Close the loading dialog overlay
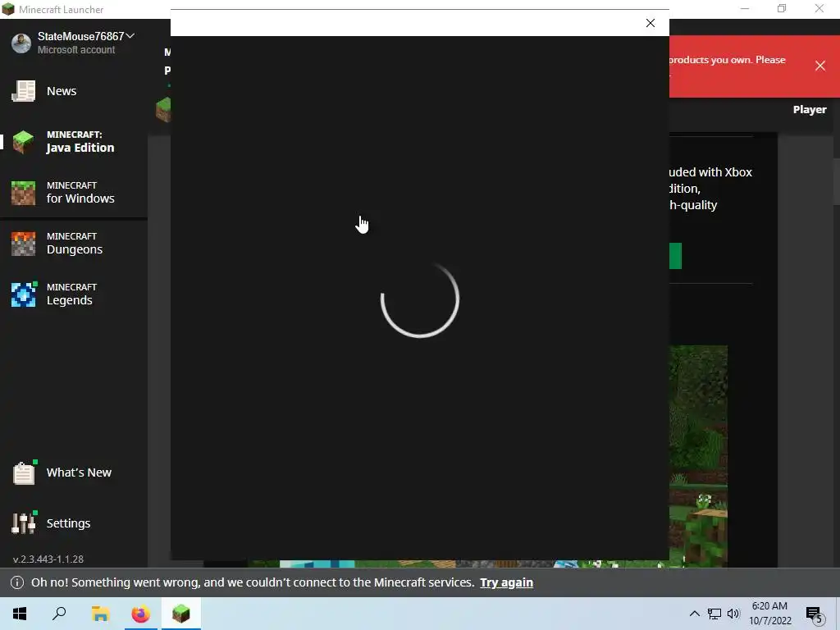The width and height of the screenshot is (840, 630). (651, 23)
